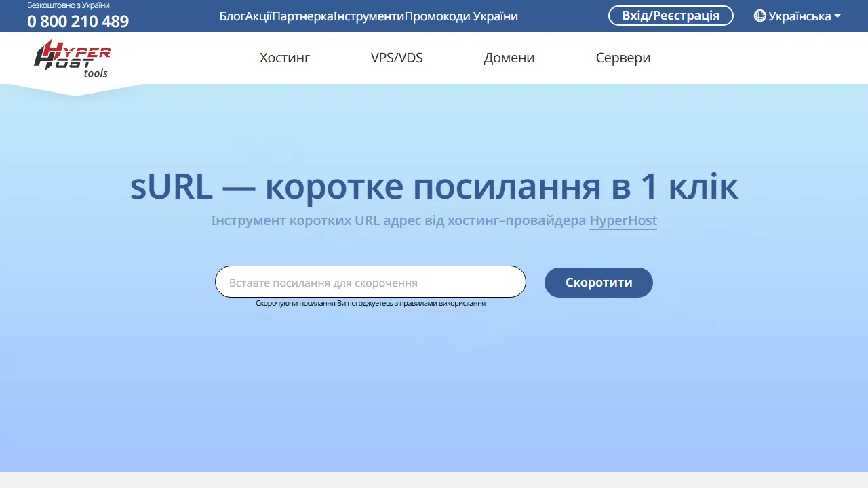Viewport: 868px width, 488px height.
Task: Open the HyperHost provider link
Action: [623, 220]
